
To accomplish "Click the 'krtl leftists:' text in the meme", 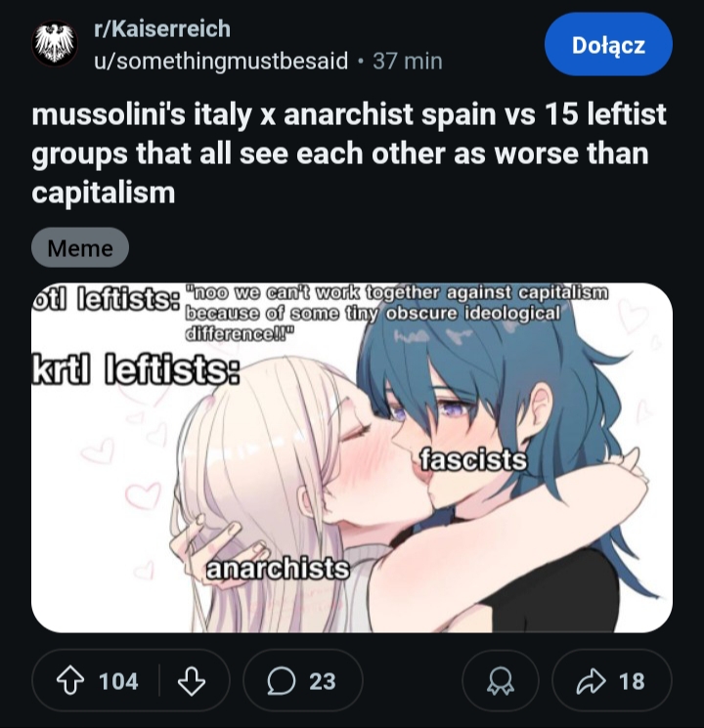I will (x=136, y=369).
